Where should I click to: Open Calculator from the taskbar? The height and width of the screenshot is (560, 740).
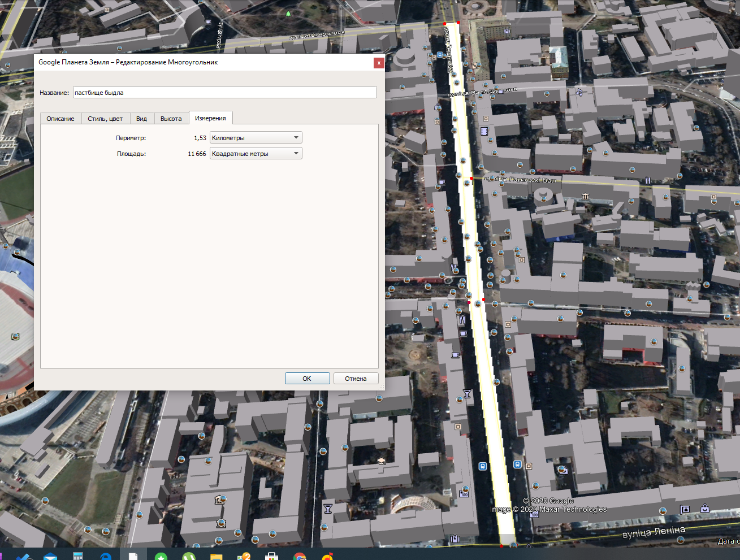[x=78, y=556]
